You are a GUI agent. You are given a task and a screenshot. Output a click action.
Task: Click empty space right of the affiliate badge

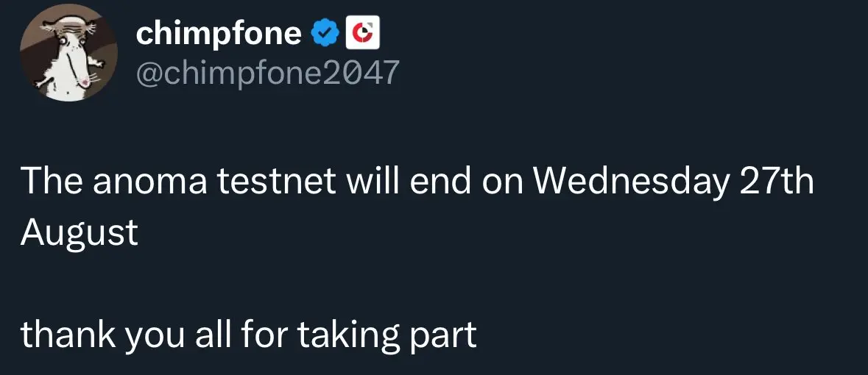(x=609, y=33)
